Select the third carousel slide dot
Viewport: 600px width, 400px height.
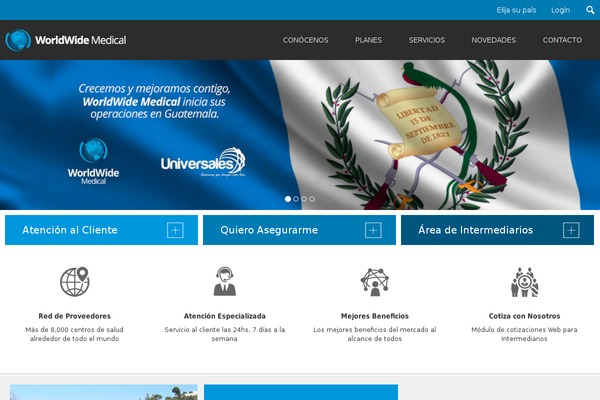pos(304,199)
